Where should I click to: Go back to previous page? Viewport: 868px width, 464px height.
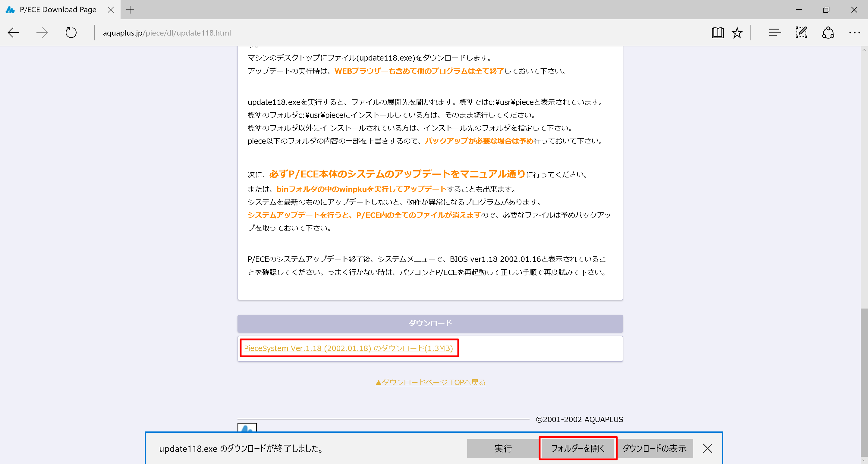(x=14, y=33)
